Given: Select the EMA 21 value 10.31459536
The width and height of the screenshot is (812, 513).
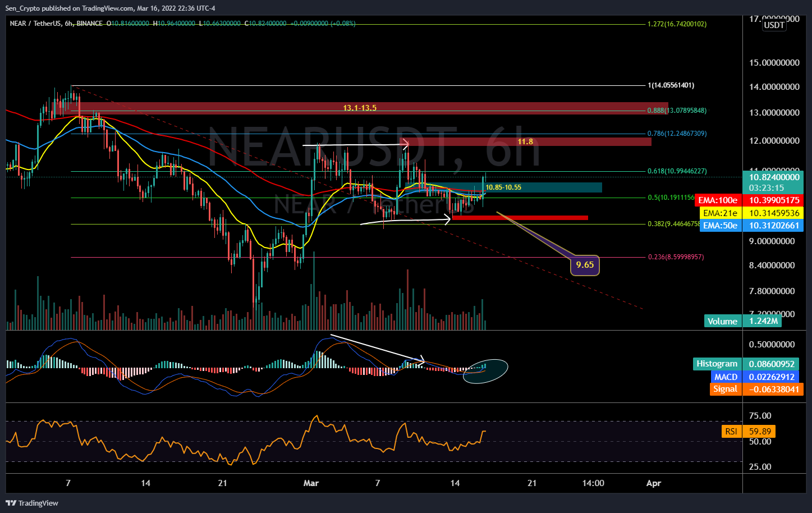Looking at the screenshot, I should [x=773, y=213].
